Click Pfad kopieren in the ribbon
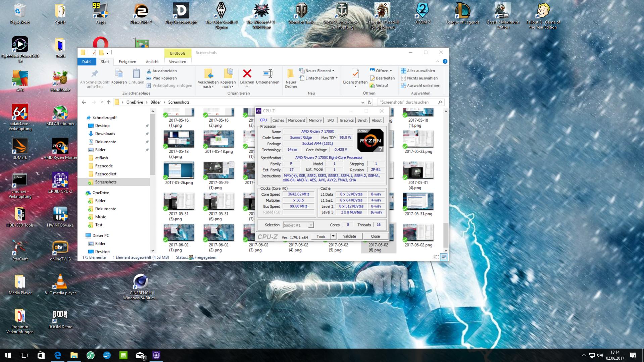The image size is (644, 362). (x=161, y=78)
